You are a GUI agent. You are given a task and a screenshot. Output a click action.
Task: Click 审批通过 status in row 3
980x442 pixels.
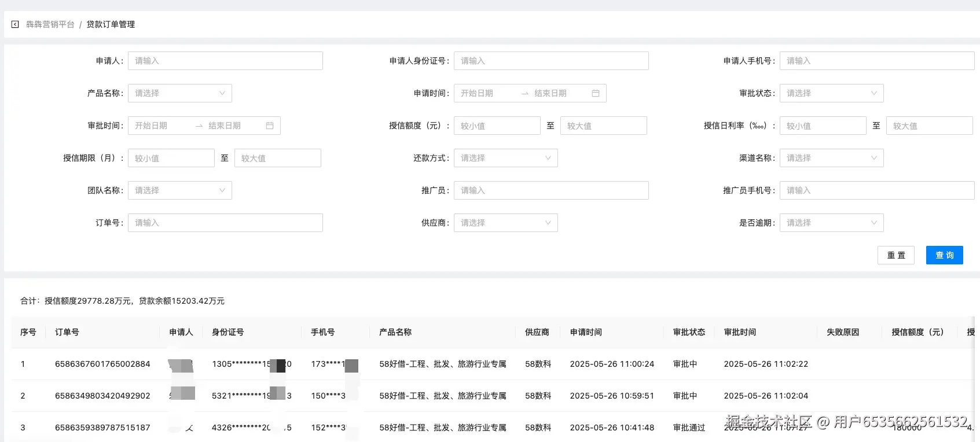tap(689, 428)
